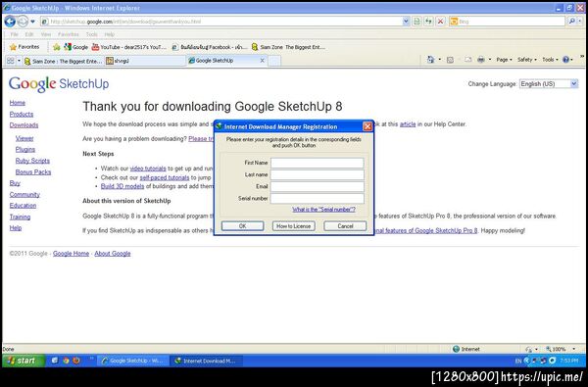Click the EN language indicator in tray
The width and height of the screenshot is (588, 387).
coord(518,361)
